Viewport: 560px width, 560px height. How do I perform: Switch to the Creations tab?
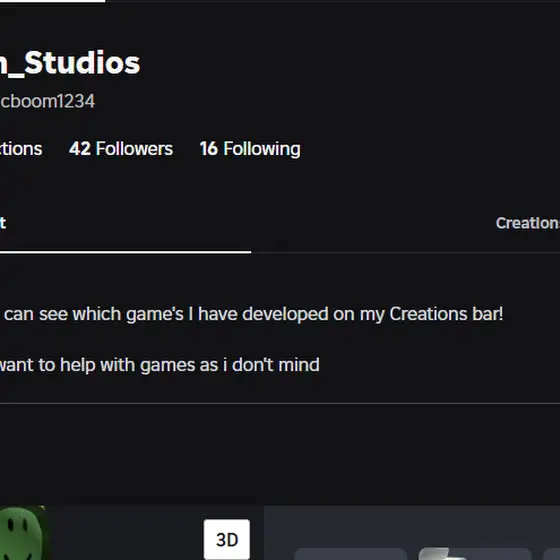pyautogui.click(x=528, y=223)
